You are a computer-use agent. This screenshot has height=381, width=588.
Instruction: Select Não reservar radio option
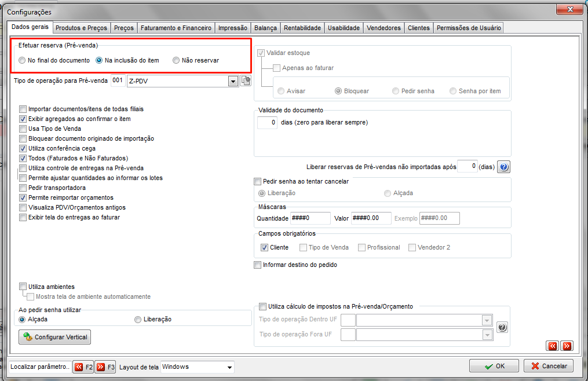point(176,60)
